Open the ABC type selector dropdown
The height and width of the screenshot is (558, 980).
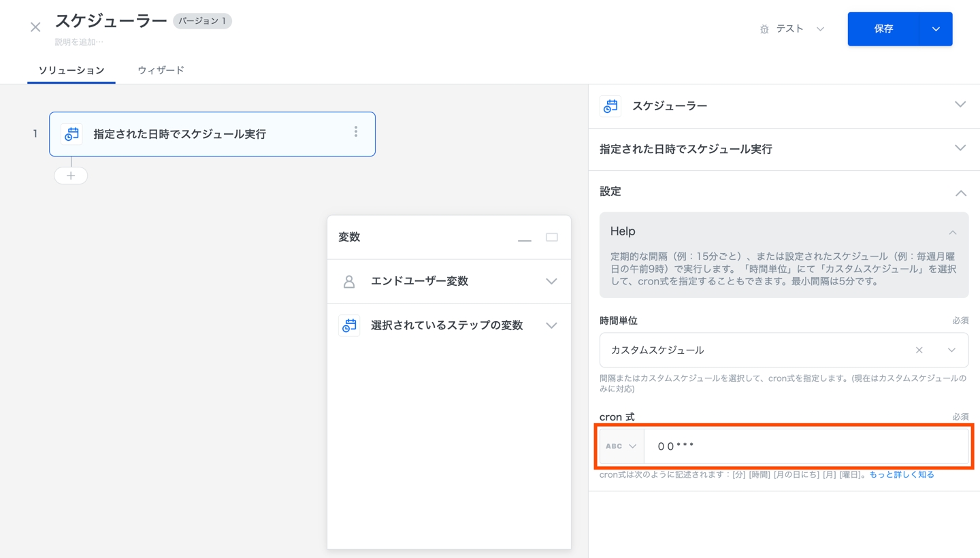pyautogui.click(x=621, y=446)
